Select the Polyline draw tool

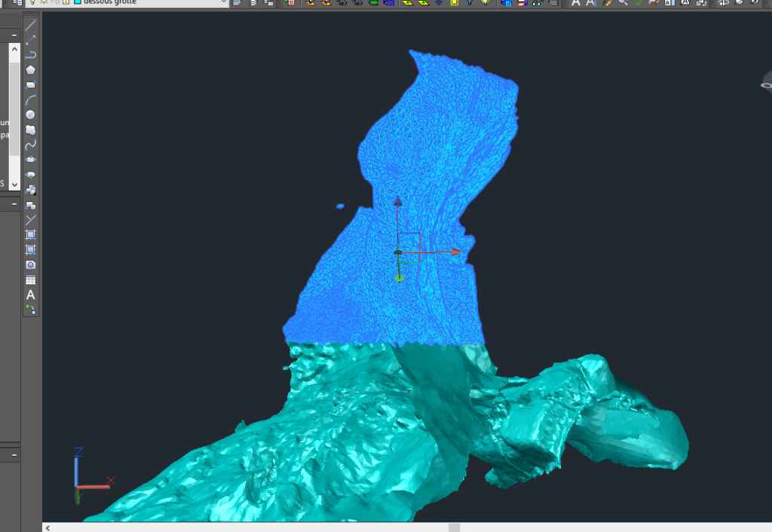[x=31, y=55]
